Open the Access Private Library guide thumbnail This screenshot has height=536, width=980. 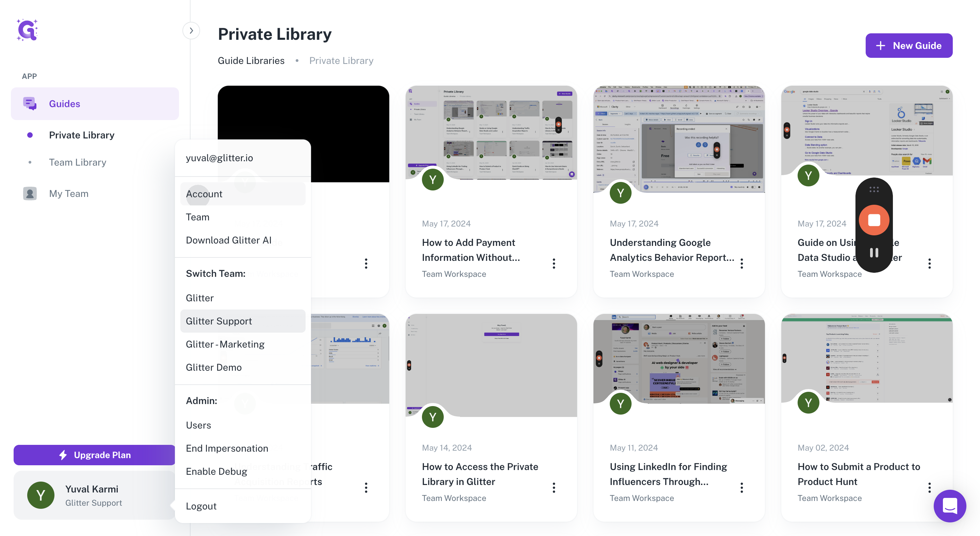[491, 365]
